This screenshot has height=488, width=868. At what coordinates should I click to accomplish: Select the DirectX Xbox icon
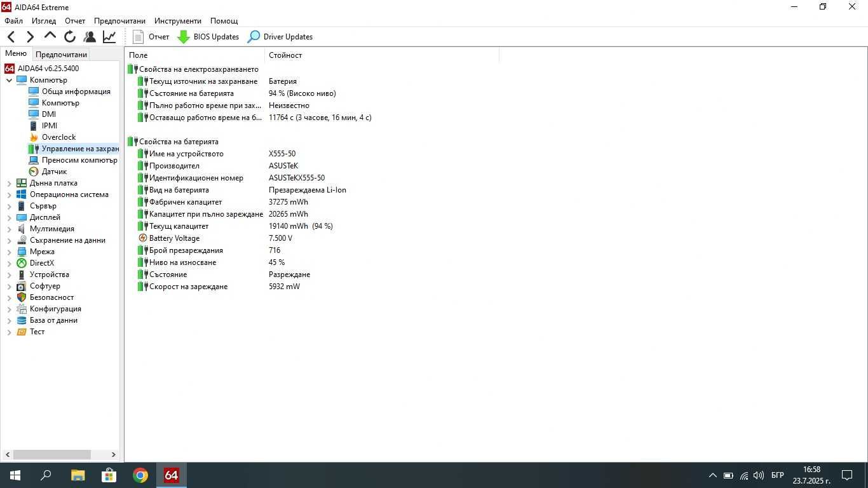(x=22, y=263)
